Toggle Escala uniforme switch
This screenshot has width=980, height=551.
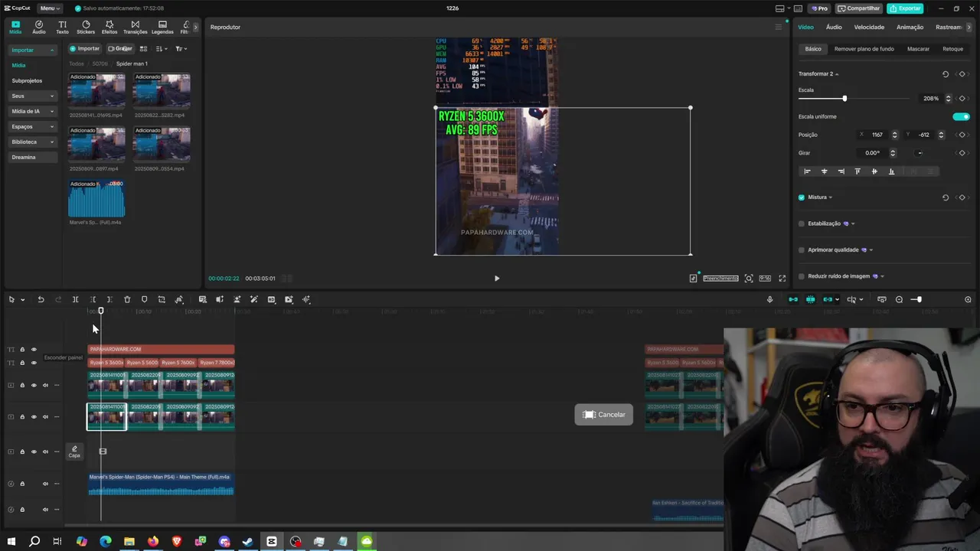pyautogui.click(x=961, y=116)
